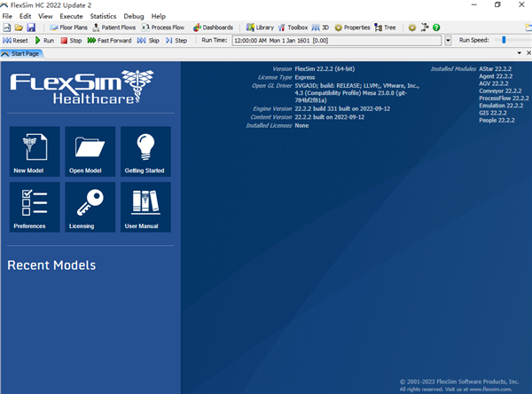Open the Library panel

tap(259, 28)
